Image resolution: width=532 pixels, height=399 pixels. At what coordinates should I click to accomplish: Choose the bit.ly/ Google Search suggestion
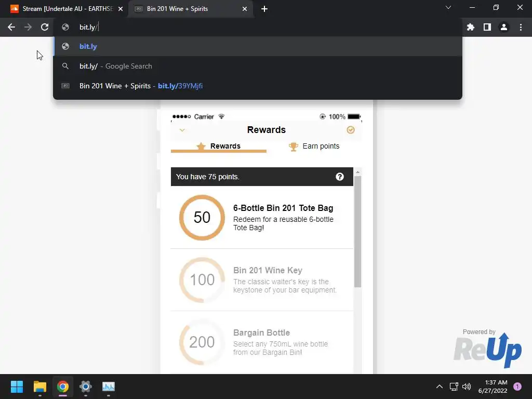tap(258, 66)
